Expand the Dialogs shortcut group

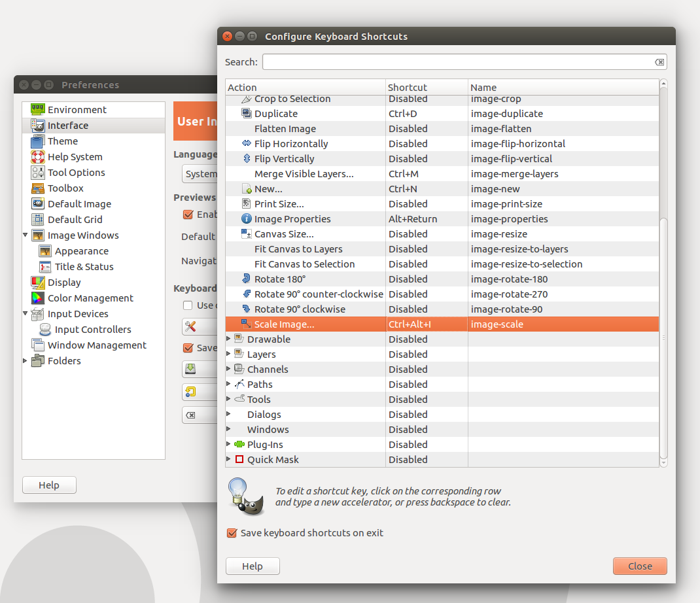228,414
